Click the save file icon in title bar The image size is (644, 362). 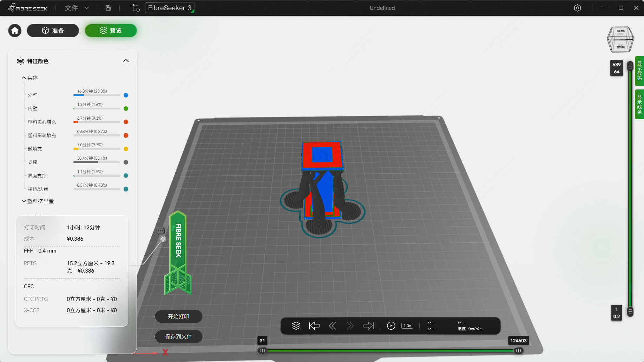[108, 8]
